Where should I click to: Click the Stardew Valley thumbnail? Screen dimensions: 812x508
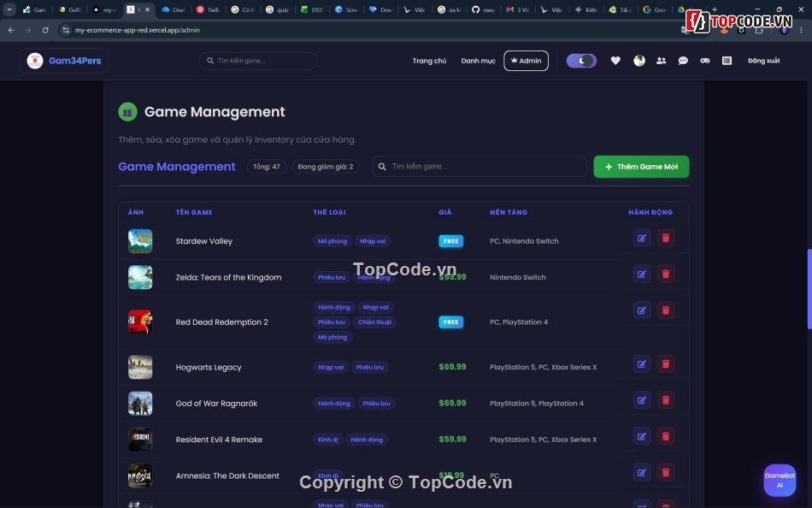pyautogui.click(x=140, y=241)
